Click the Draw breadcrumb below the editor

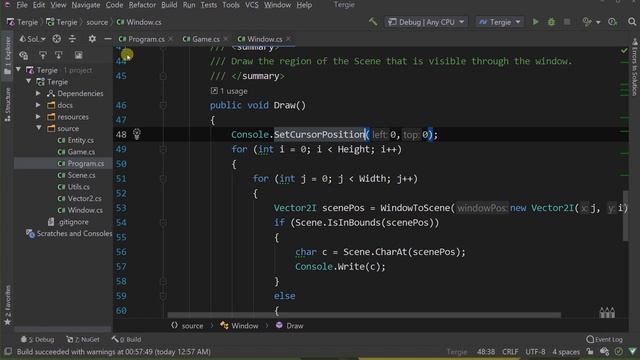tap(289, 326)
